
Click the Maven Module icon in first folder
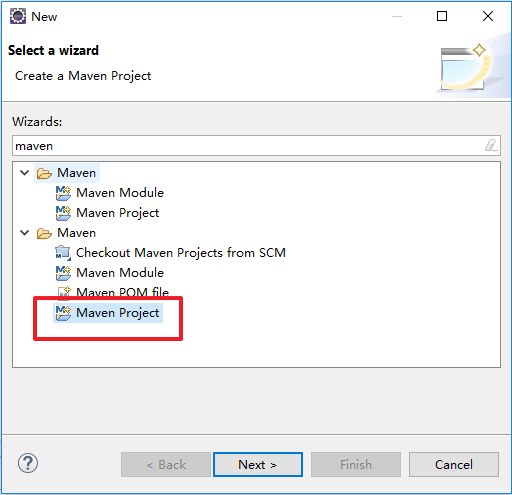pyautogui.click(x=63, y=193)
